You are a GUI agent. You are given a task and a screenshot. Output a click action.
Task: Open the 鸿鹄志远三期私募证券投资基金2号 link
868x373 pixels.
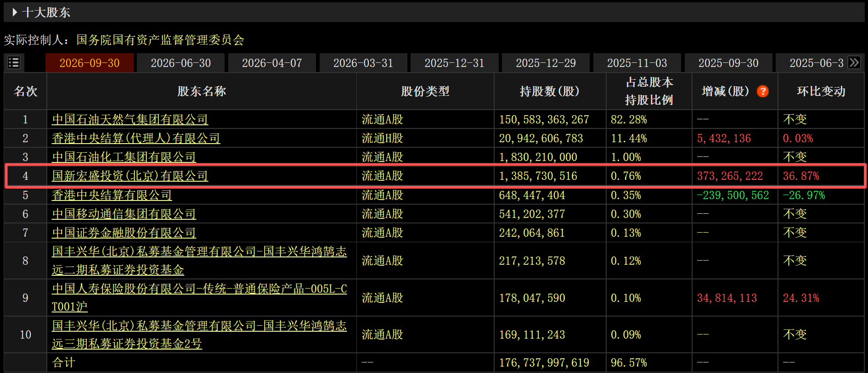199,334
